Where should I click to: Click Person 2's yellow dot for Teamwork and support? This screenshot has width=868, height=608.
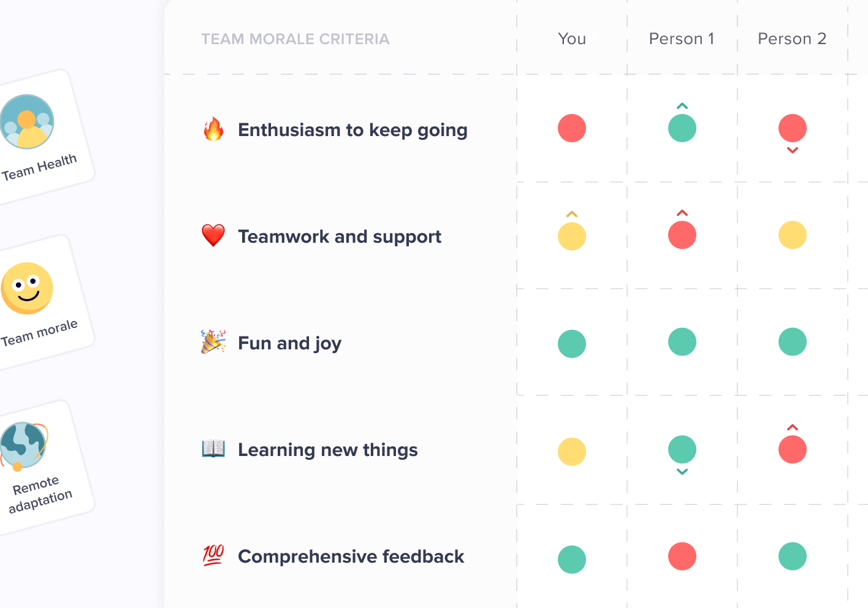click(x=792, y=235)
